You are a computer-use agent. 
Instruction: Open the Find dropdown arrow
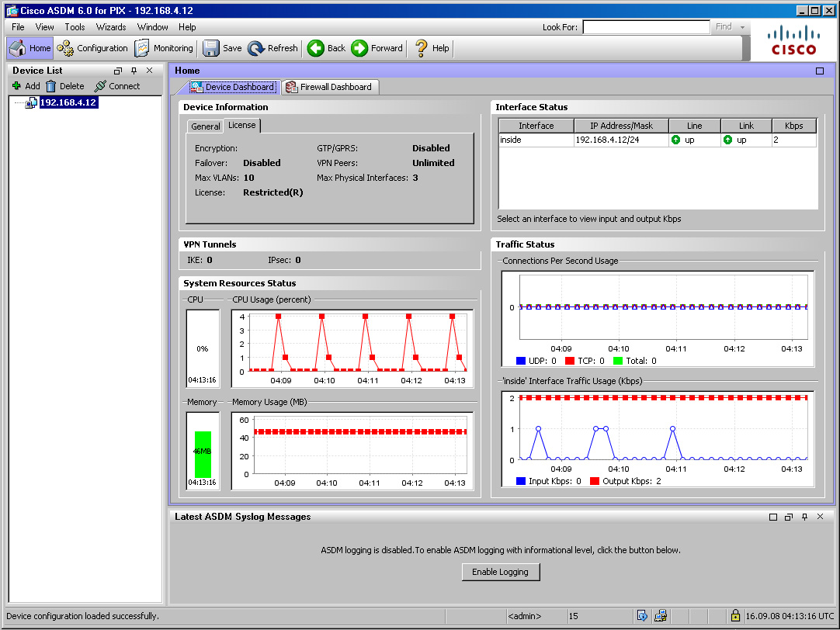point(743,27)
